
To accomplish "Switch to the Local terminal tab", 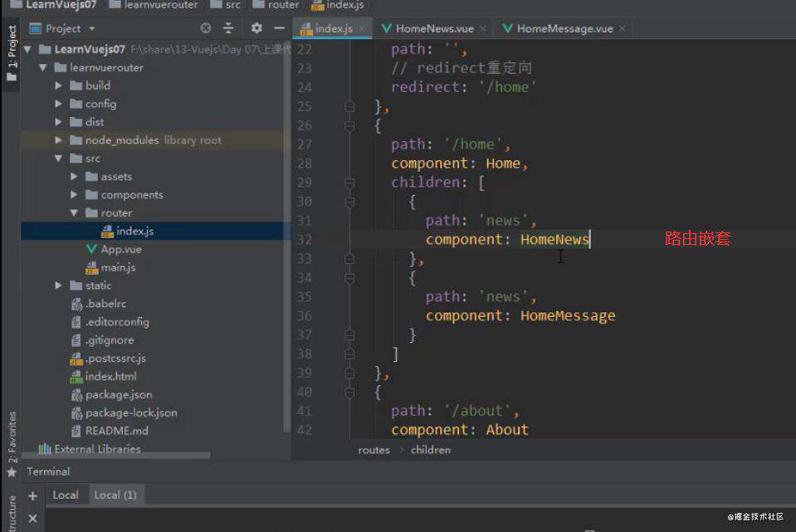I will (66, 495).
